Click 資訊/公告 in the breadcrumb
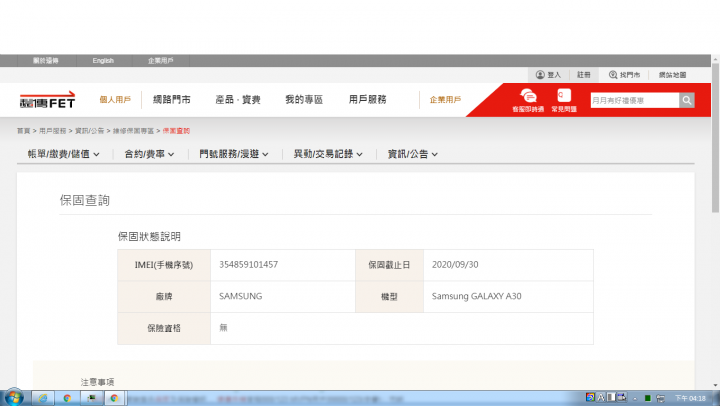 coord(90,131)
